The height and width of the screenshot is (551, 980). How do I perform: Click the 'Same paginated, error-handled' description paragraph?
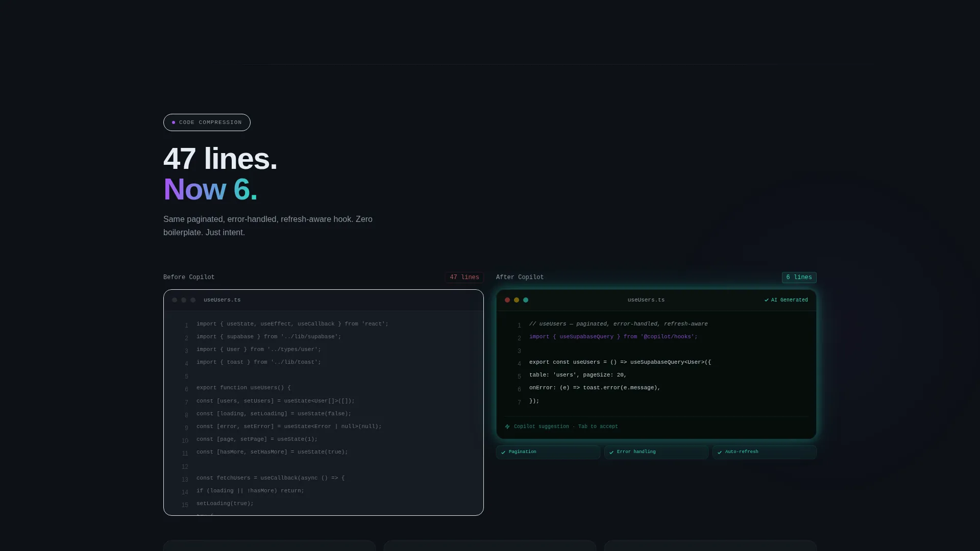point(268,226)
